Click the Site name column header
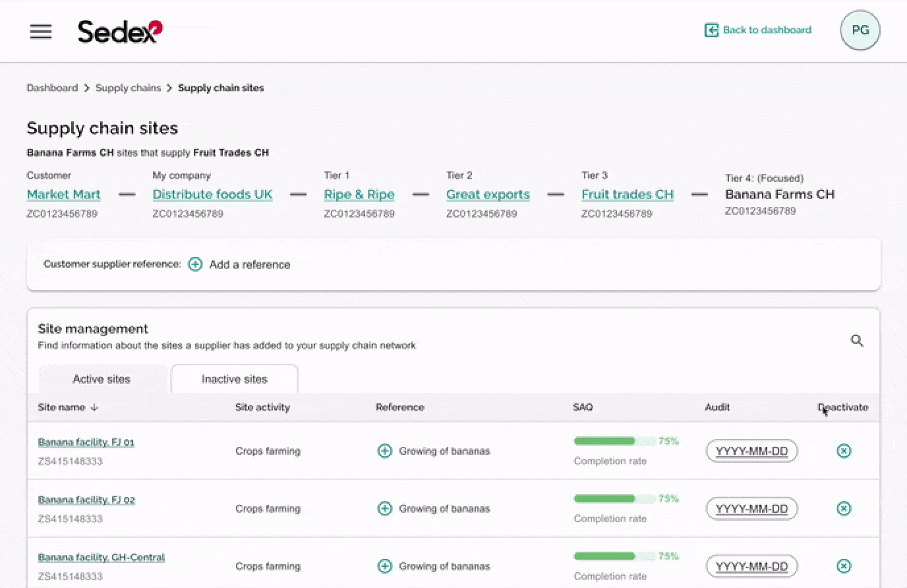The width and height of the screenshot is (907, 588). 61,407
